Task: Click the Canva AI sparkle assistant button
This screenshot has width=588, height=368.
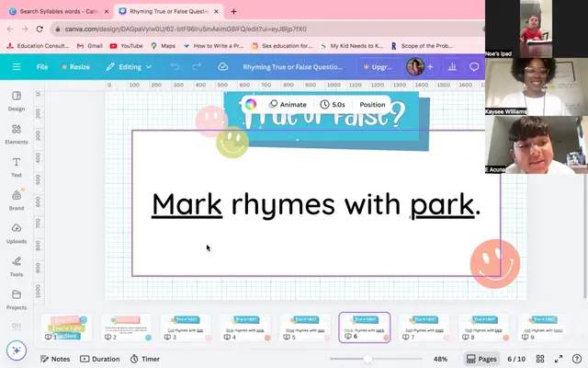Action: [x=17, y=350]
